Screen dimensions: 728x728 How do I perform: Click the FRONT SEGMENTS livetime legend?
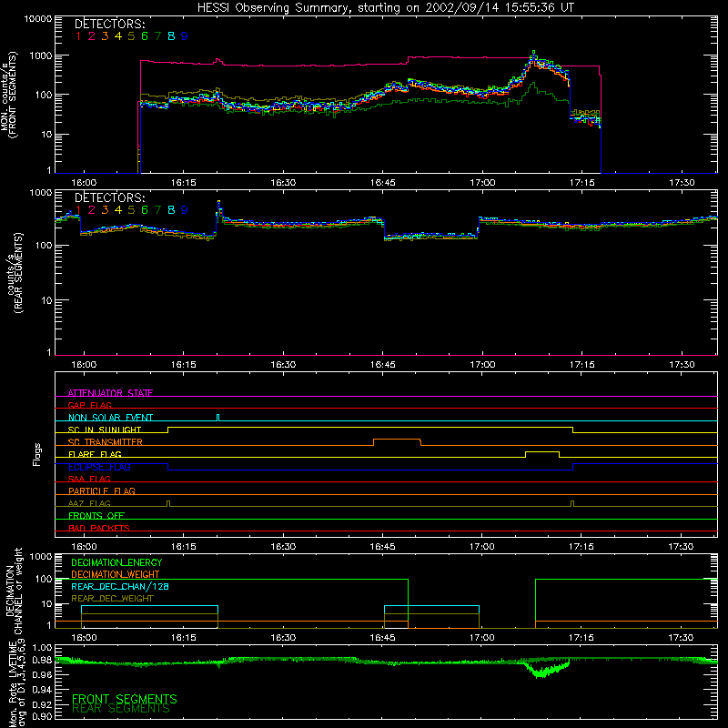click(x=125, y=699)
